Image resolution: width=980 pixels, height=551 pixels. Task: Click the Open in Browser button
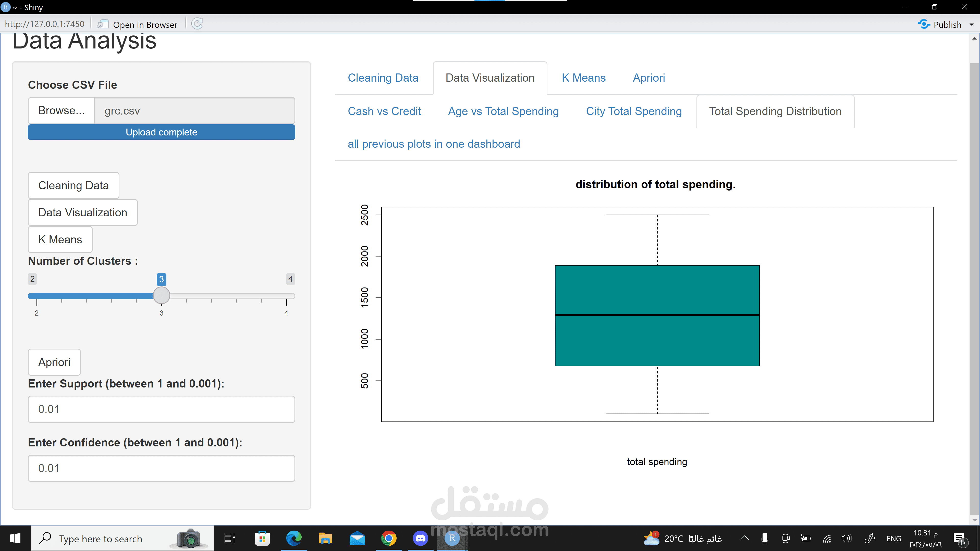138,25
